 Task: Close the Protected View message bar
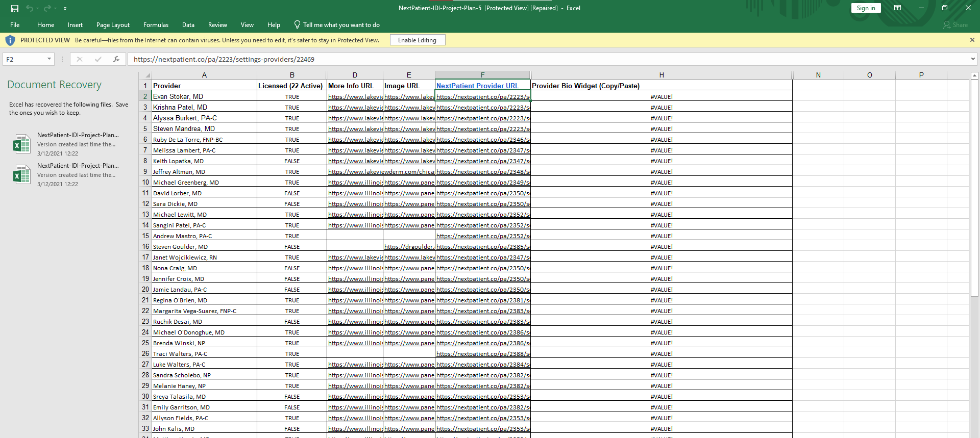pyautogui.click(x=972, y=40)
